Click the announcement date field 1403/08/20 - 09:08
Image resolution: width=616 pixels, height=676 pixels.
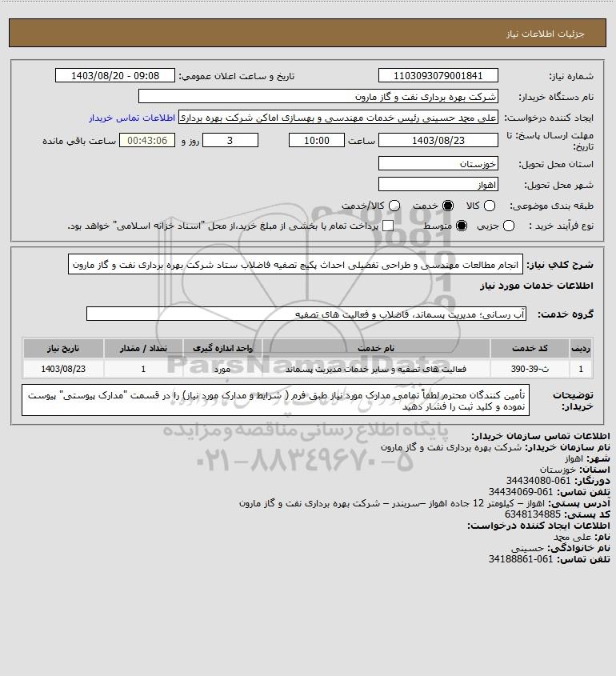[x=115, y=75]
